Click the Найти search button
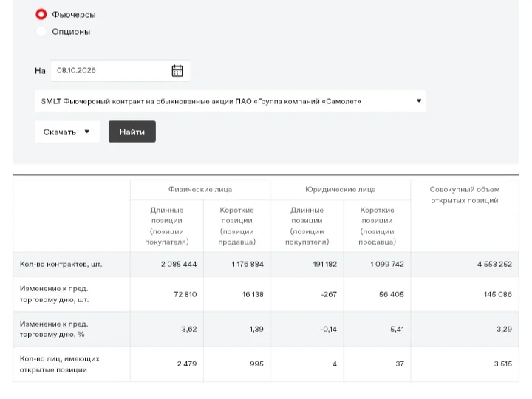The width and height of the screenshot is (532, 399). [132, 132]
